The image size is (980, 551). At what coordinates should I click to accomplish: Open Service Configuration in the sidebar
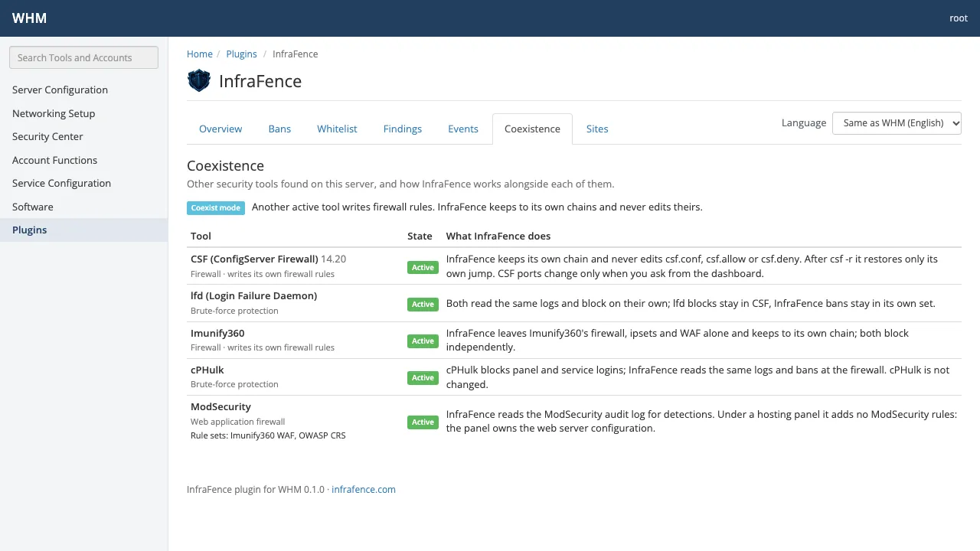pyautogui.click(x=83, y=183)
